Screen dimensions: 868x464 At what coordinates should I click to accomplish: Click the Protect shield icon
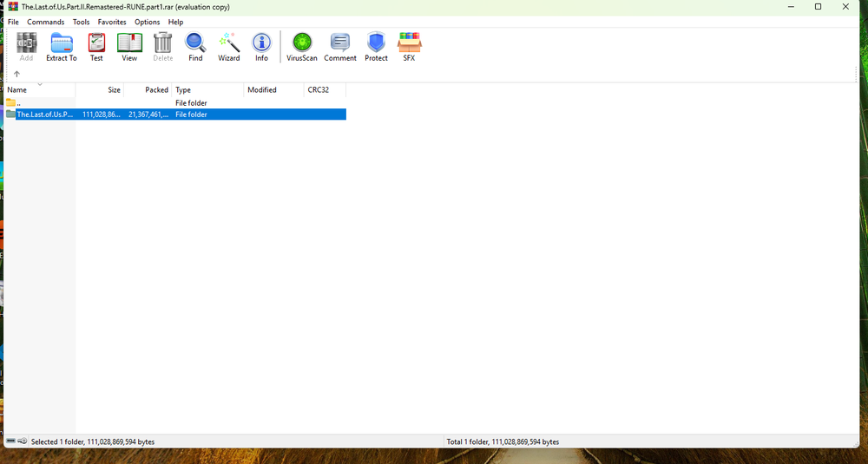tap(376, 47)
